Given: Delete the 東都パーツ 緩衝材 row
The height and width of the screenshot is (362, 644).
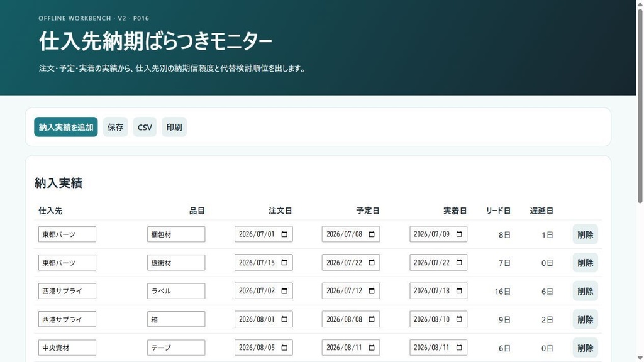Looking at the screenshot, I should pyautogui.click(x=586, y=263).
